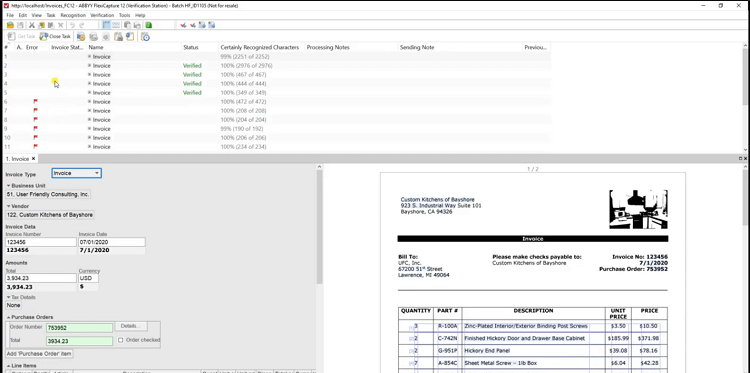Open the Recognition menu
This screenshot has width=750, height=373.
(73, 15)
